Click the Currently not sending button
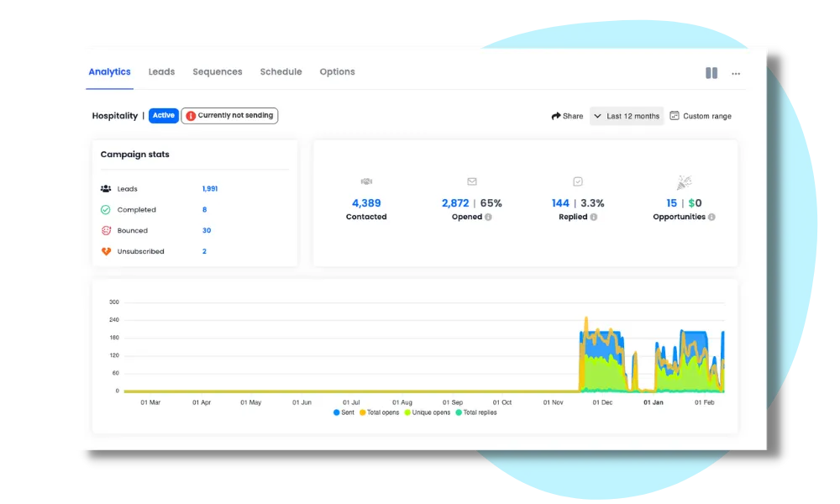840x504 pixels. [229, 115]
